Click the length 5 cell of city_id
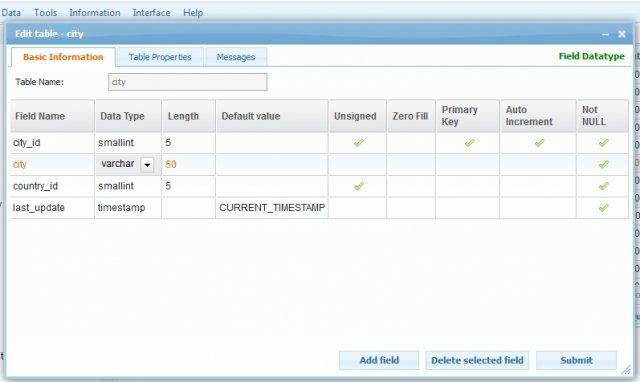 (189, 143)
